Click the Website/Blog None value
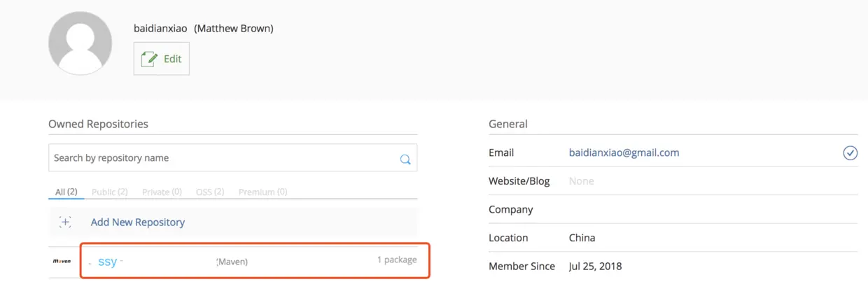This screenshot has height=284, width=868. click(x=581, y=181)
